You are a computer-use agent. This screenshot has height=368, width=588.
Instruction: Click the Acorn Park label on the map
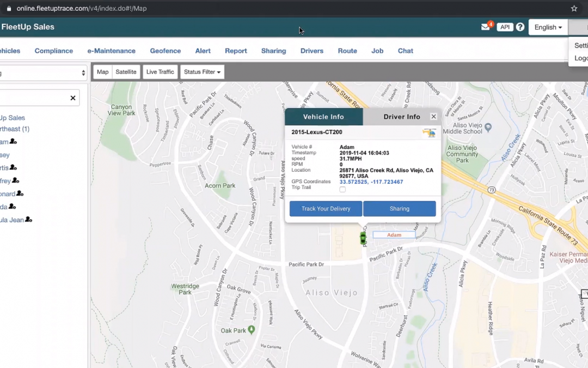220,185
